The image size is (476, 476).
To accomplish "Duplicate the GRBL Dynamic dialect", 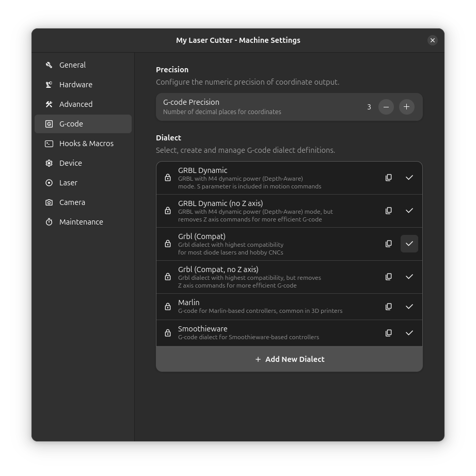I will pos(389,178).
